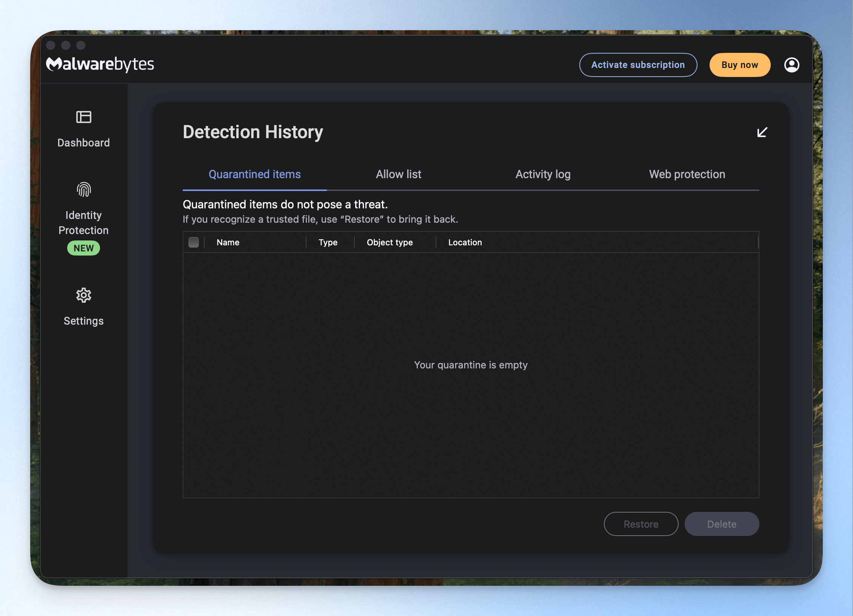Click the user account profile icon

791,65
